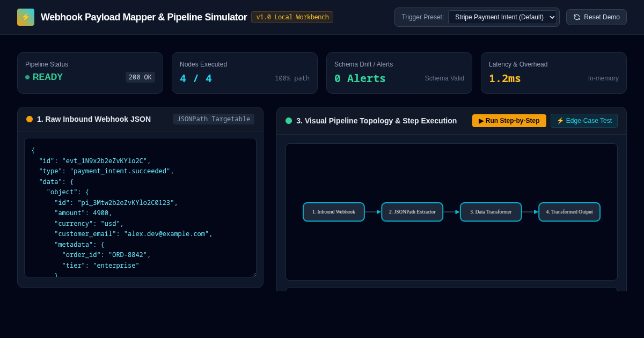Click the JSONPath Targetable tag
Image resolution: width=644 pixels, height=338 pixels.
(x=214, y=119)
